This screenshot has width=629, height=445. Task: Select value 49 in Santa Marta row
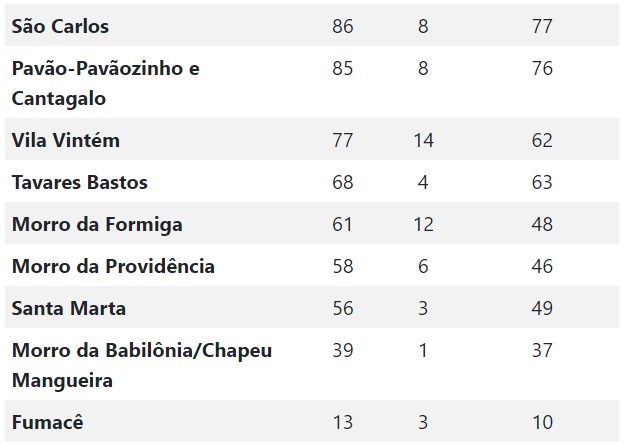click(542, 309)
